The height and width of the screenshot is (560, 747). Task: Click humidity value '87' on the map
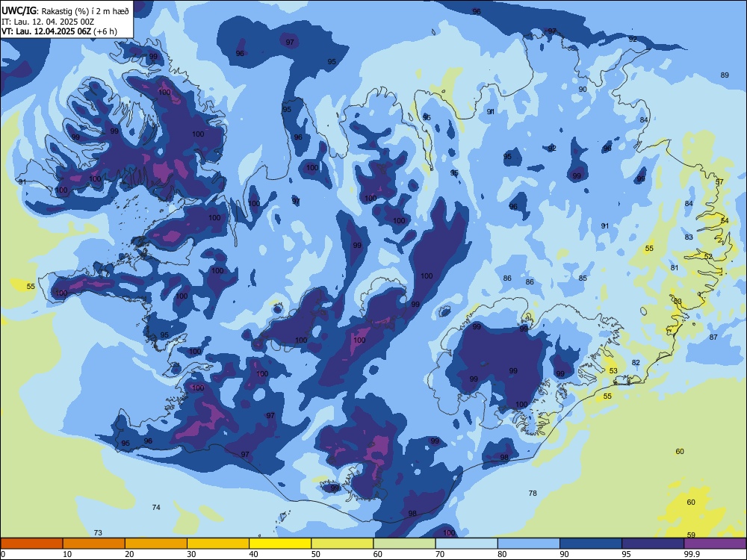click(x=713, y=337)
